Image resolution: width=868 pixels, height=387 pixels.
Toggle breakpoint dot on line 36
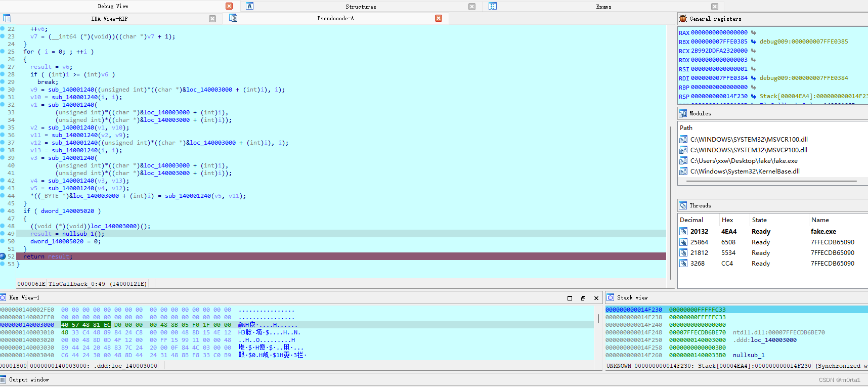tap(3, 135)
